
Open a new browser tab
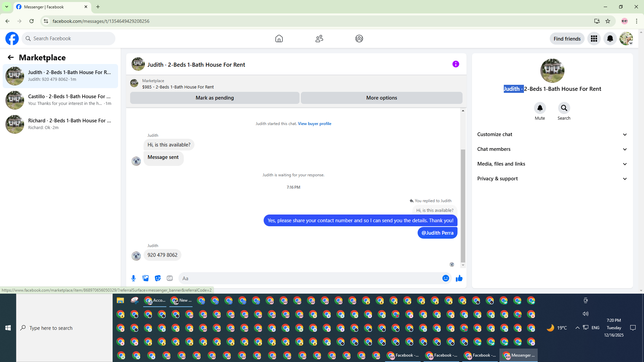(98, 7)
